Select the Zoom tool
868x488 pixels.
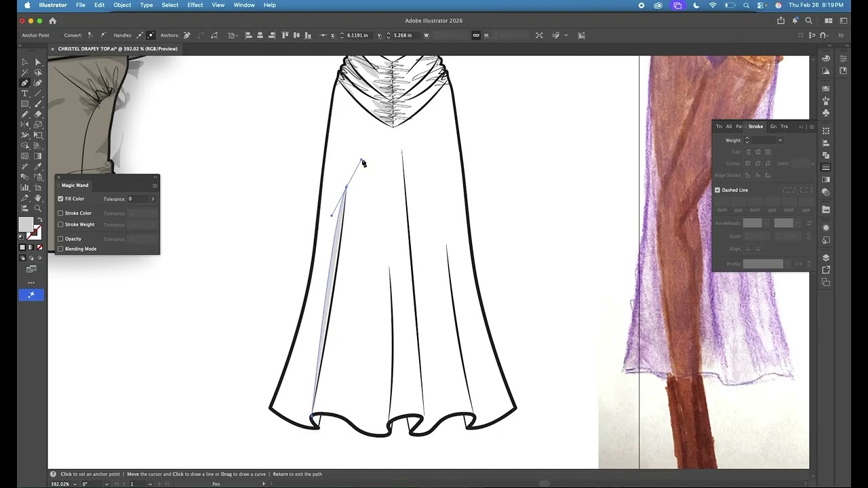click(x=38, y=208)
